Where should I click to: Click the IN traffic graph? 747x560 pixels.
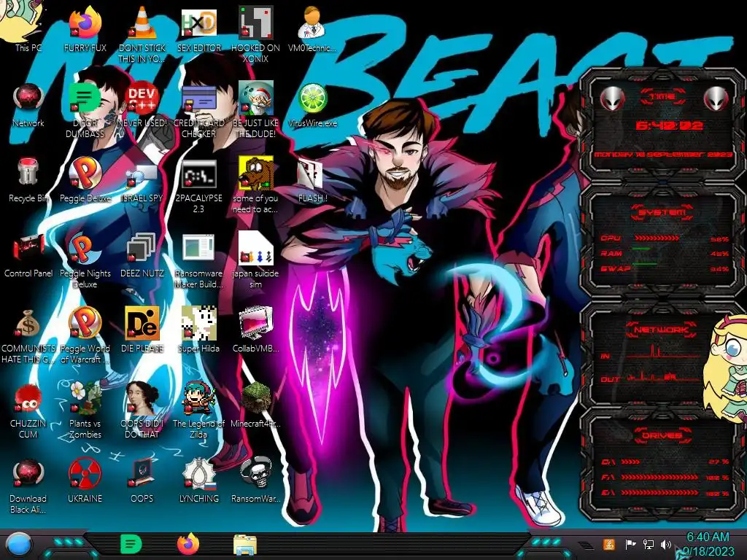[662, 351]
